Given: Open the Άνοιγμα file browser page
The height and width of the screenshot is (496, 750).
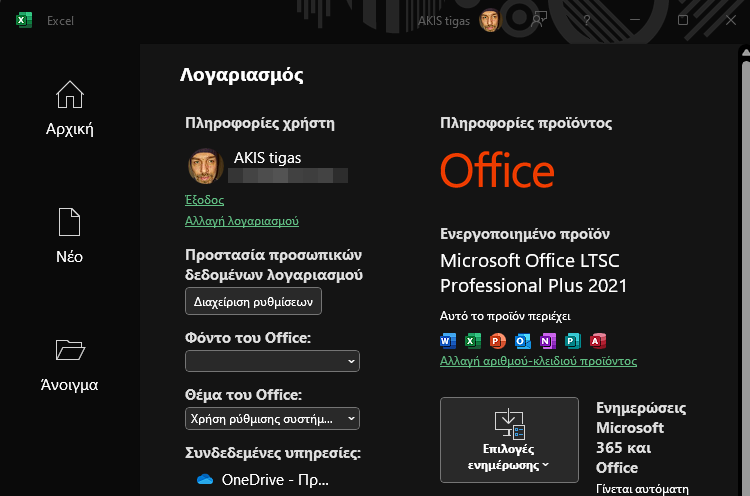Looking at the screenshot, I should pos(70,365).
